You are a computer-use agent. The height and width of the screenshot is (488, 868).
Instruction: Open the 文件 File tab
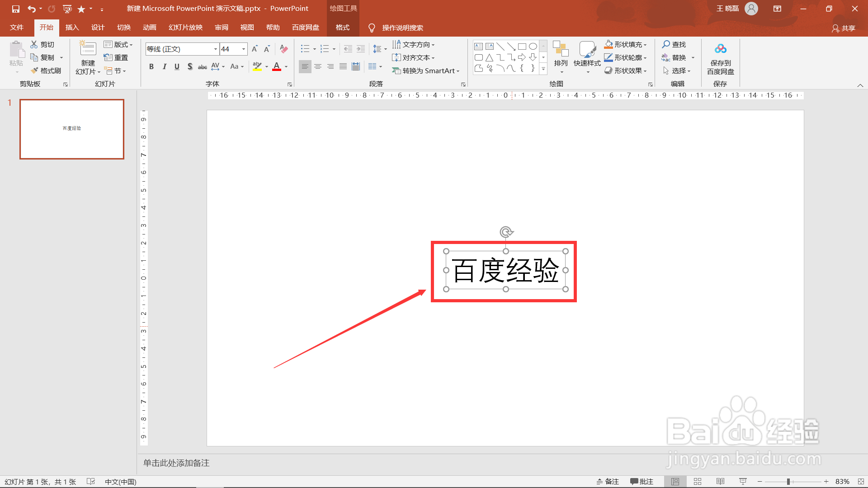(17, 28)
